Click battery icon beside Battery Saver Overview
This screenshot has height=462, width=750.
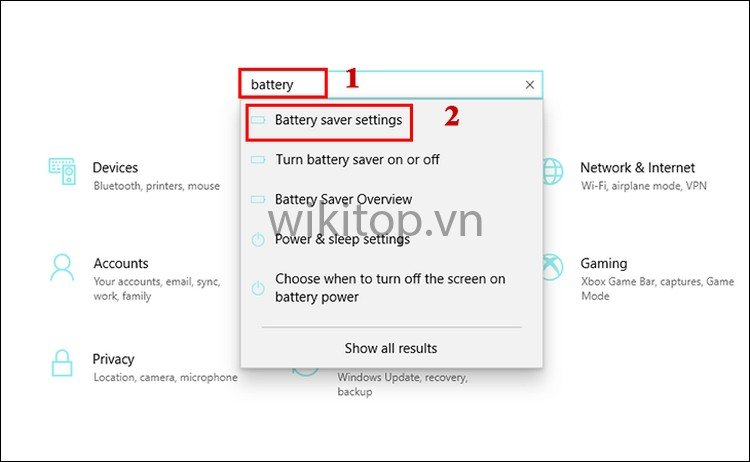point(258,199)
